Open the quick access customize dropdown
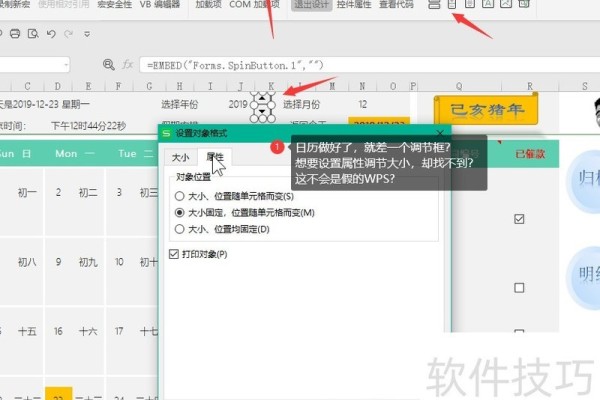The height and width of the screenshot is (400, 600). pos(87,34)
